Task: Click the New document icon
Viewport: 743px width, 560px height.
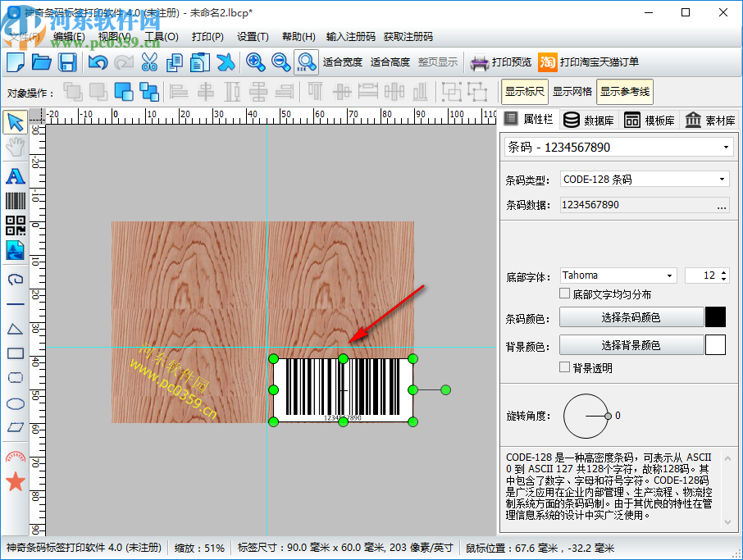Action: tap(16, 62)
